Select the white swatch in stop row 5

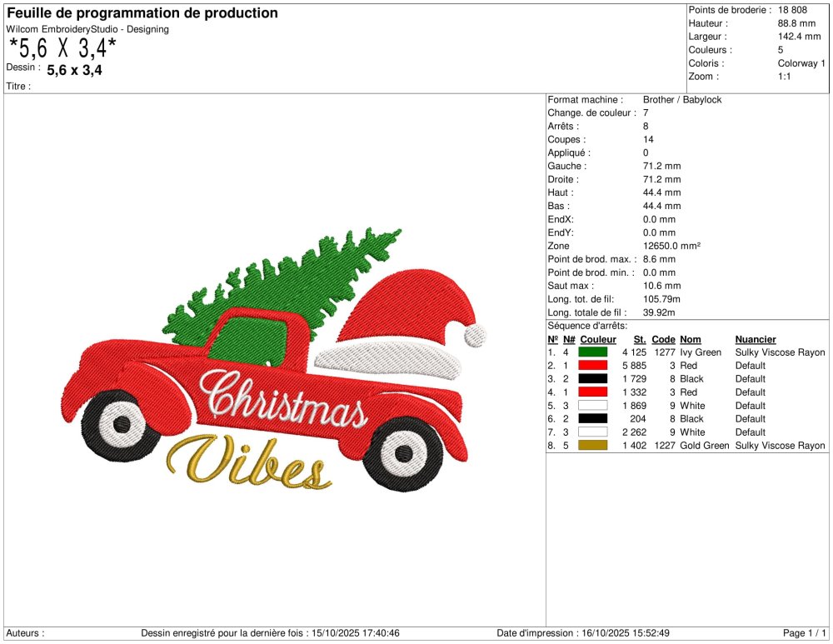(593, 406)
